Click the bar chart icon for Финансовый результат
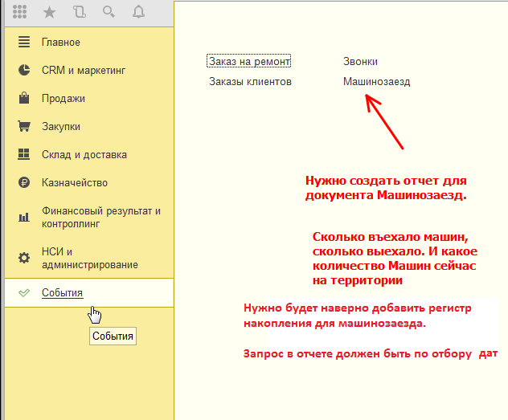Image resolution: width=508 pixels, height=420 pixels. coord(24,217)
